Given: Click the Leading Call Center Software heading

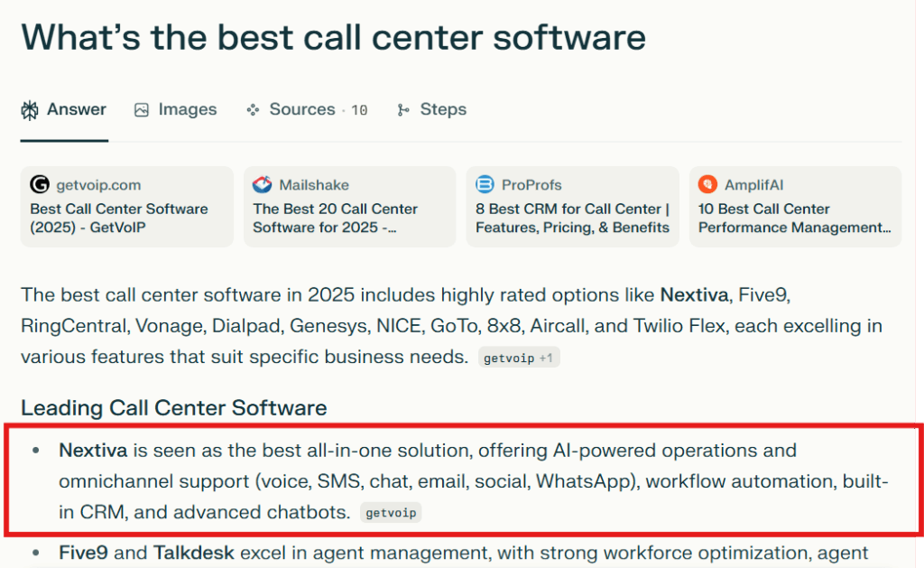Looking at the screenshot, I should click(x=174, y=407).
